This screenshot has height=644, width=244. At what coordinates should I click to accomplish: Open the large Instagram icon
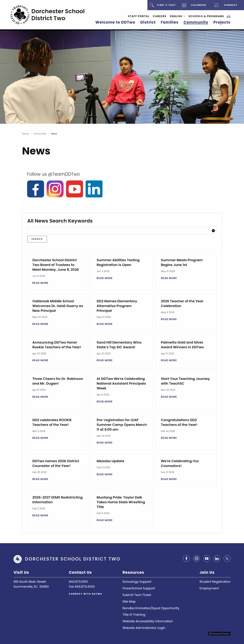pyautogui.click(x=55, y=189)
